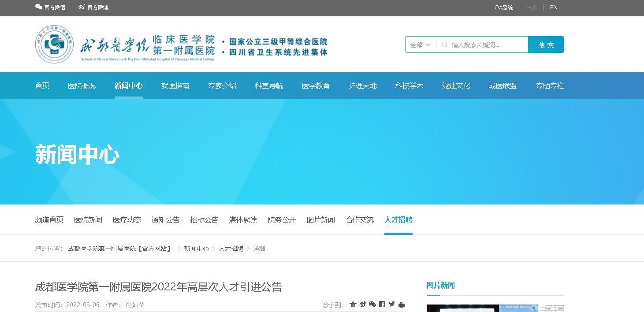Select the 人才招聘 sub-tab
The image size is (644, 312).
point(398,219)
